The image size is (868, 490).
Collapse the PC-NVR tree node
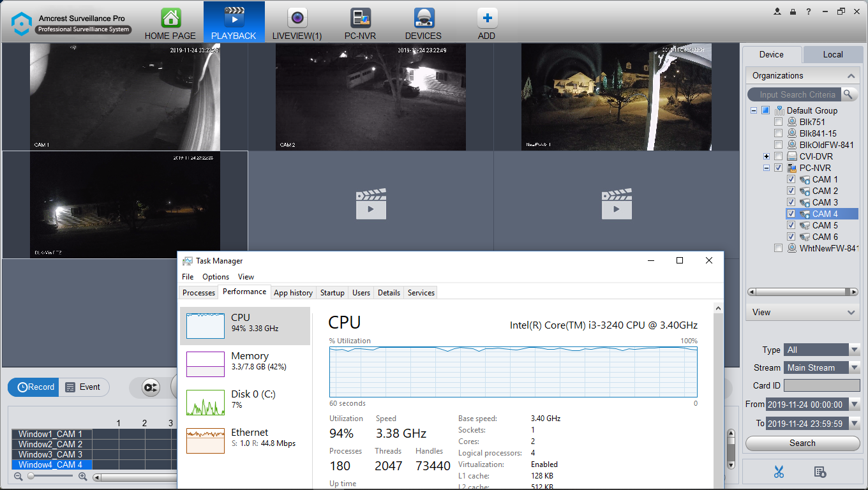pyautogui.click(x=767, y=168)
